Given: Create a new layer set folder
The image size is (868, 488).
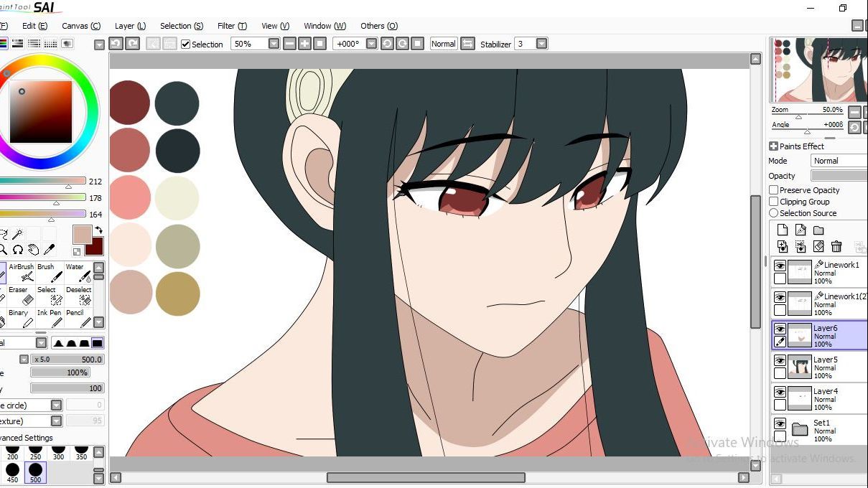Looking at the screenshot, I should 818,230.
